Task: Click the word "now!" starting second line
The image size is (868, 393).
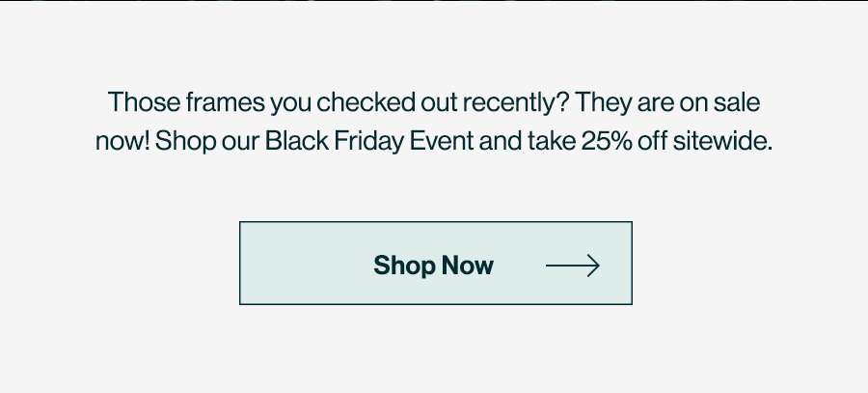Action: (x=122, y=142)
